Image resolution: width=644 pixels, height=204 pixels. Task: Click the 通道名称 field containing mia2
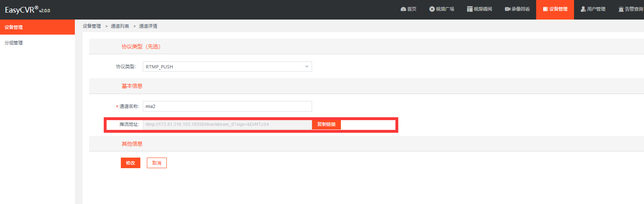(x=227, y=106)
